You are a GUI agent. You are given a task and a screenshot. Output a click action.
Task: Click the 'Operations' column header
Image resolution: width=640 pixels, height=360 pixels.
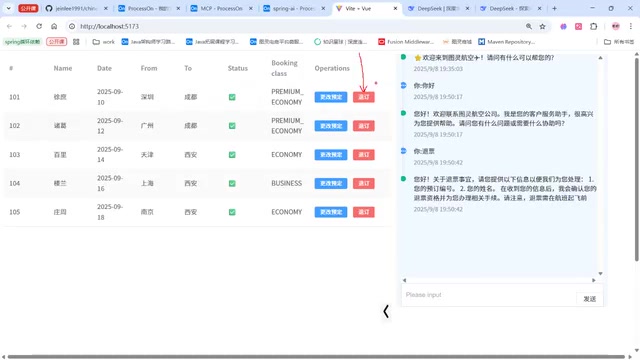[332, 68]
